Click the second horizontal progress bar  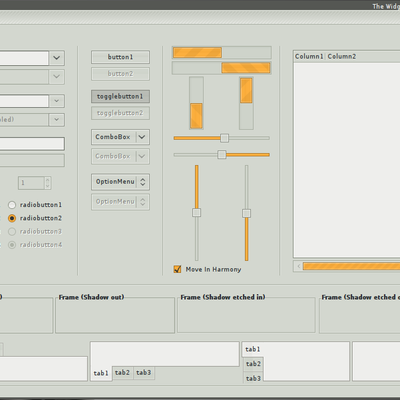222,68
